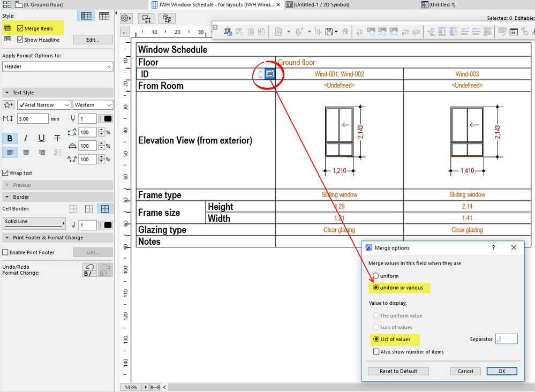Toggle bold text formatting
The width and height of the screenshot is (535, 392).
10,138
